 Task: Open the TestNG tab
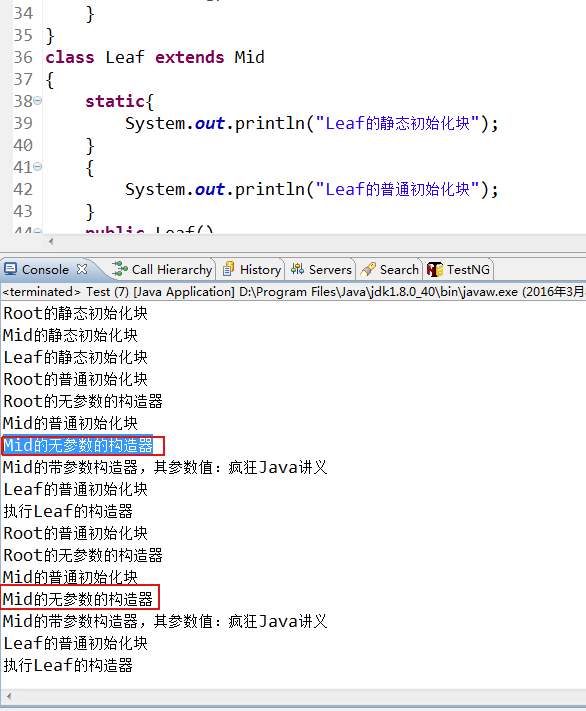[x=459, y=269]
